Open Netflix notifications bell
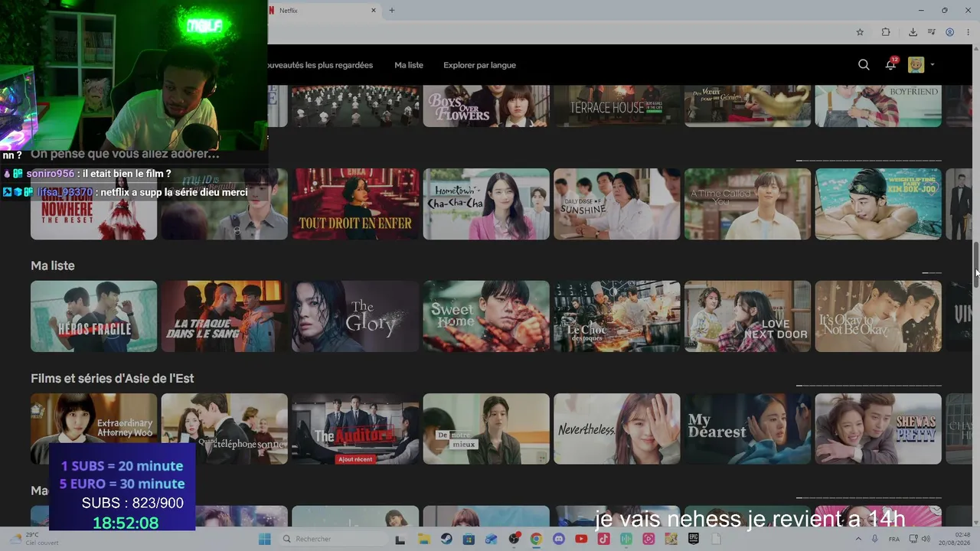 coord(890,65)
